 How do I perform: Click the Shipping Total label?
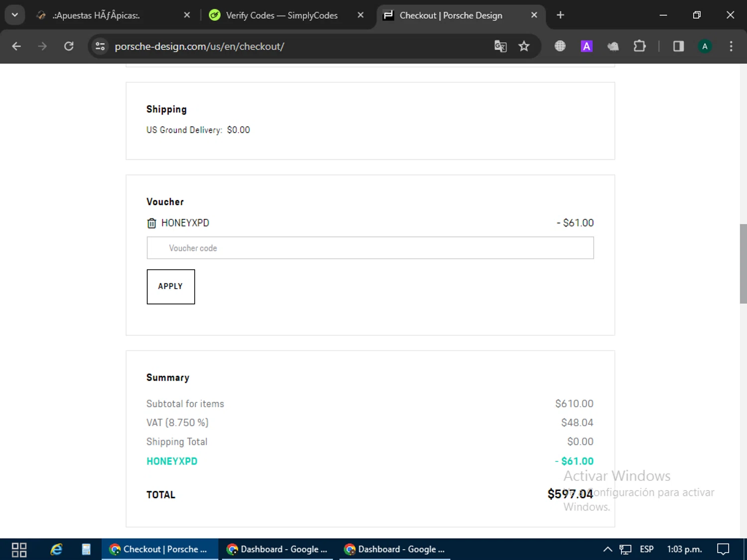[x=177, y=442]
